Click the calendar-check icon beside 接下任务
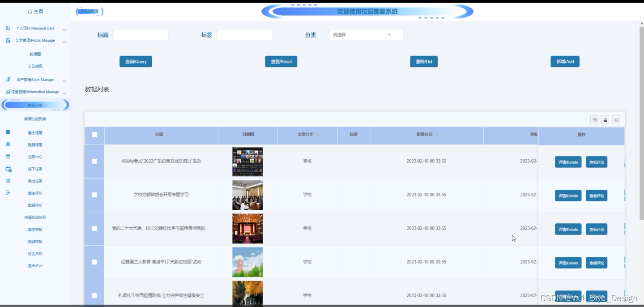Screen dimensions: 644x307 click(9, 169)
